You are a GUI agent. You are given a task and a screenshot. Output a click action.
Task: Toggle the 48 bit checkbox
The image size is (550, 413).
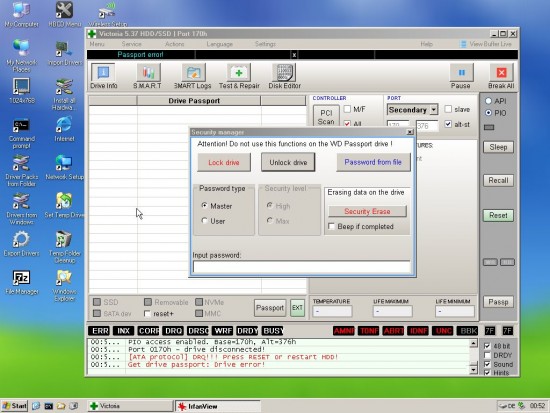487,346
